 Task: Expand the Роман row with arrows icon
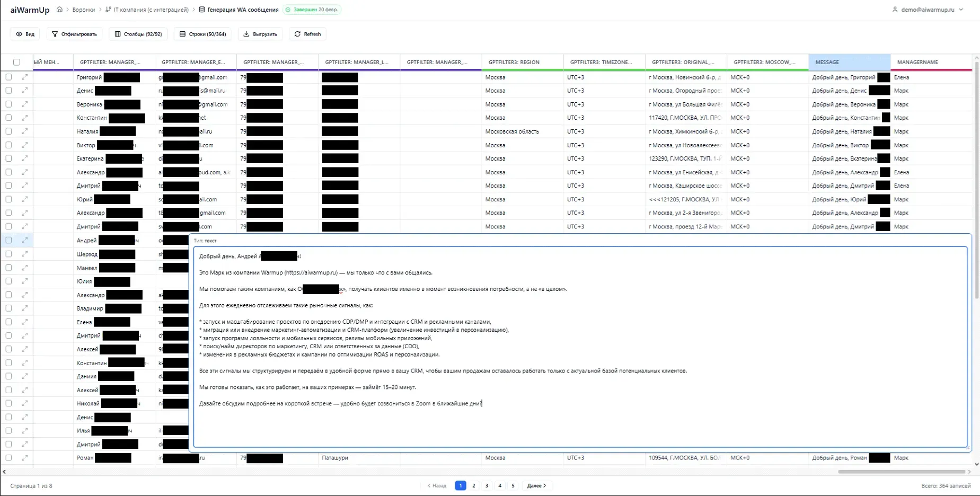pos(24,458)
